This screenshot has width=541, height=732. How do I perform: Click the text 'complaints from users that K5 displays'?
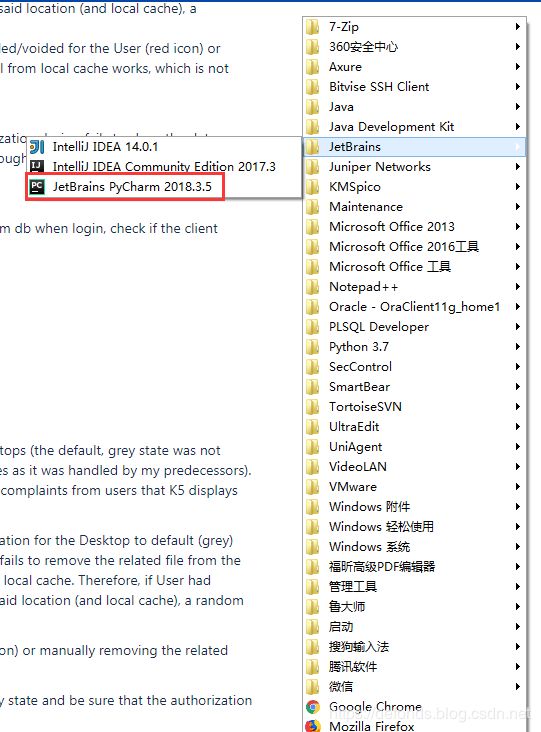tap(119, 491)
